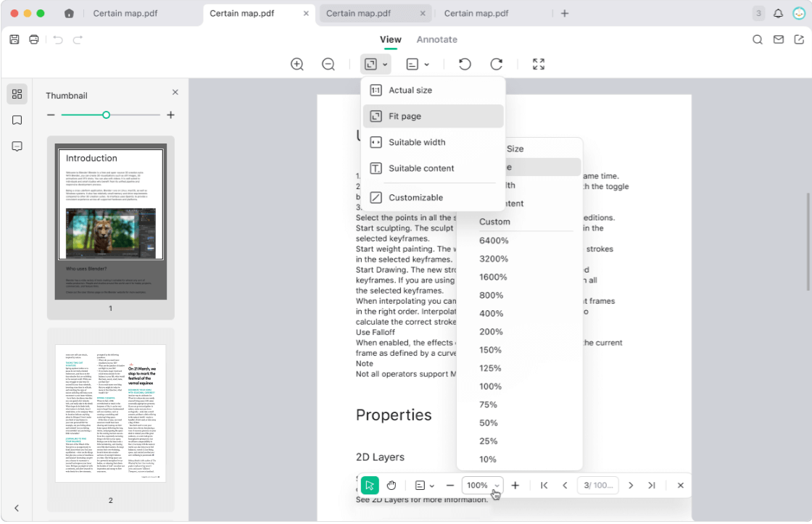Click the zoom in magnifier icon
This screenshot has width=812, height=524.
pos(297,65)
